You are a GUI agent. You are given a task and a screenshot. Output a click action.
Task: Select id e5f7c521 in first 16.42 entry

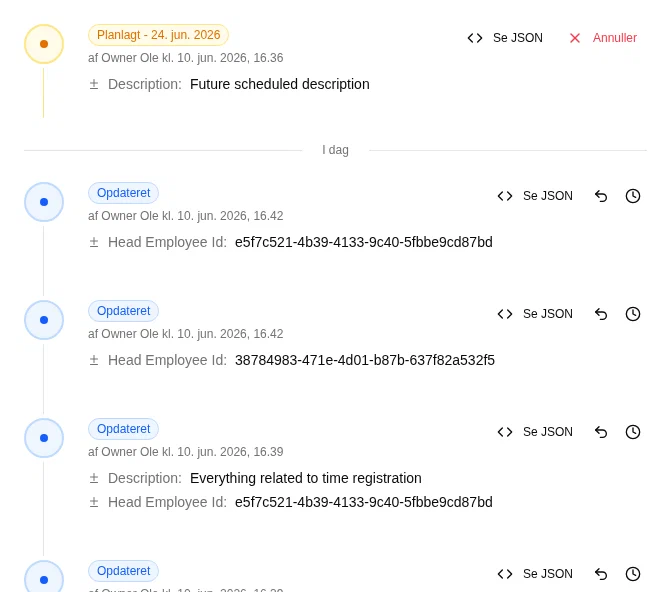364,242
